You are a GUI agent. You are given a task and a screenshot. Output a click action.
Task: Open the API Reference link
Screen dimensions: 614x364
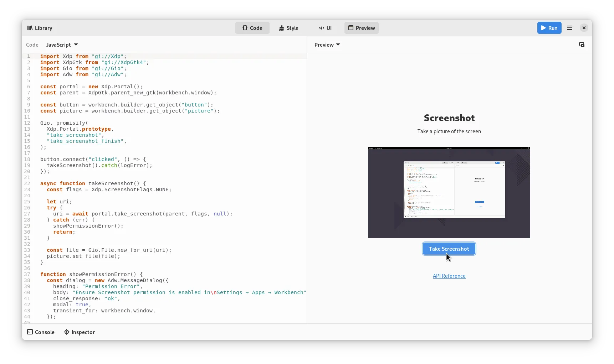click(x=449, y=276)
